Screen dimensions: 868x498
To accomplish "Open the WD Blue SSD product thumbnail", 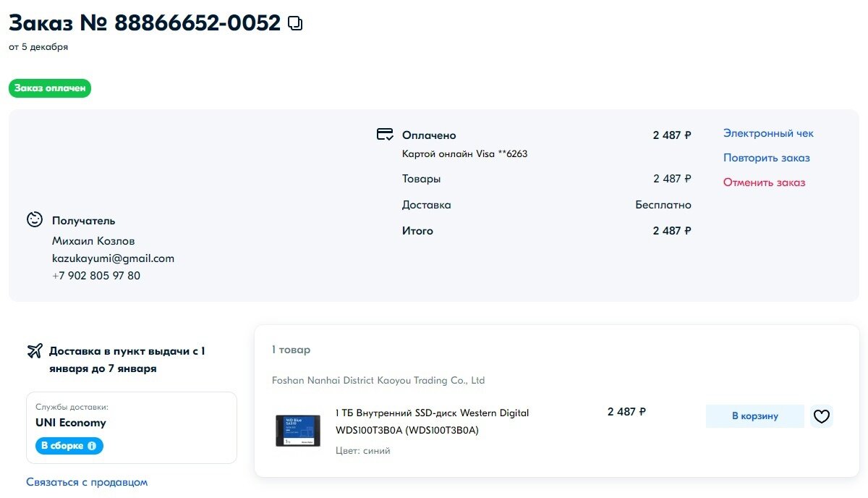I will click(x=297, y=431).
